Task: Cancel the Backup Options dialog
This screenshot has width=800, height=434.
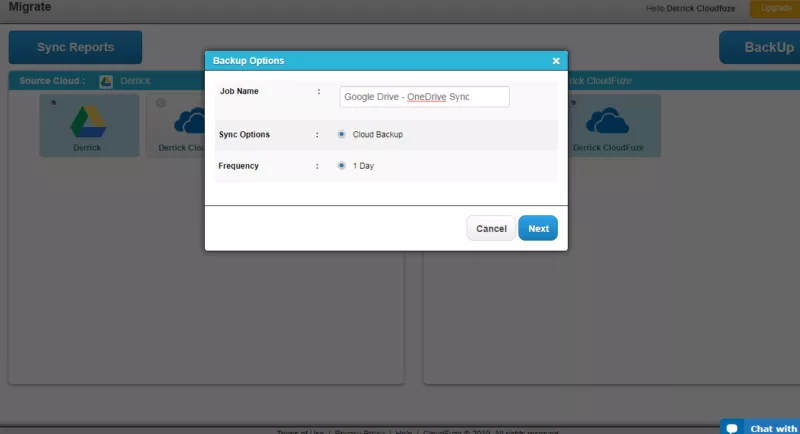Action: click(491, 228)
